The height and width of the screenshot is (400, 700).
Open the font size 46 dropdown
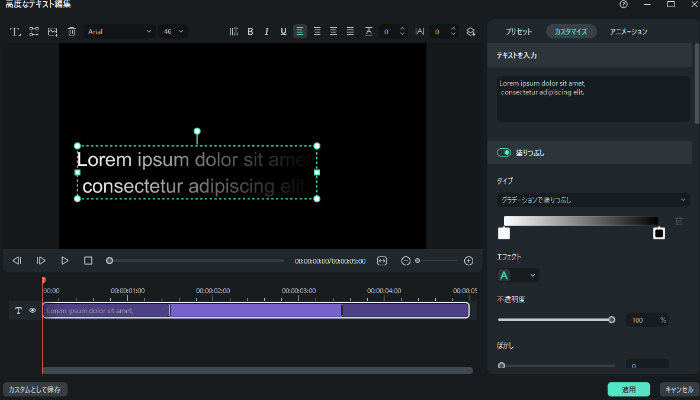[x=173, y=32]
